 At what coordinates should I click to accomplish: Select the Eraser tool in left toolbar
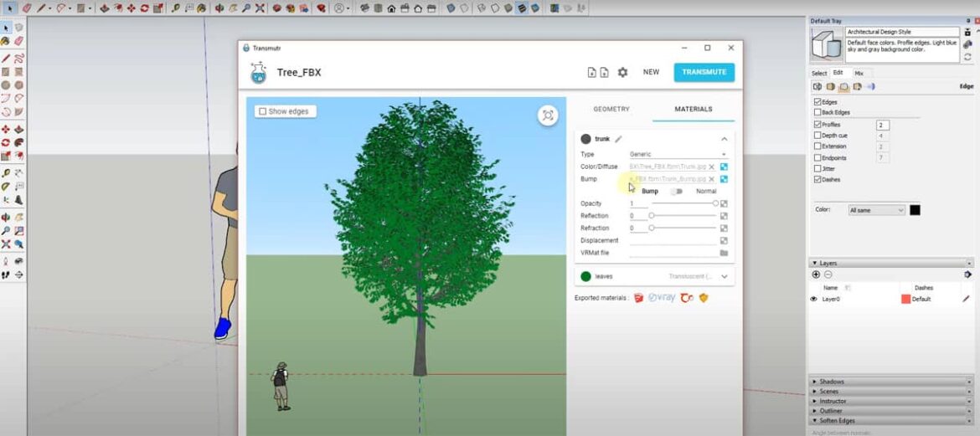[18, 41]
